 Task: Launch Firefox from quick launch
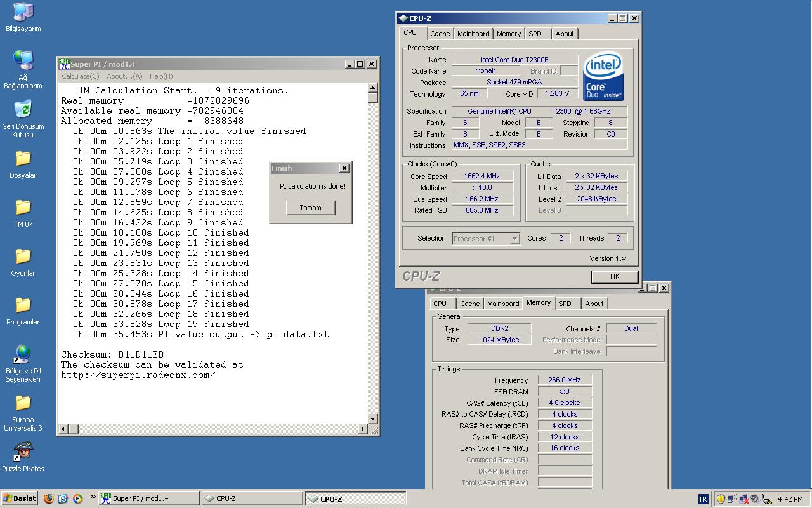click(x=49, y=498)
